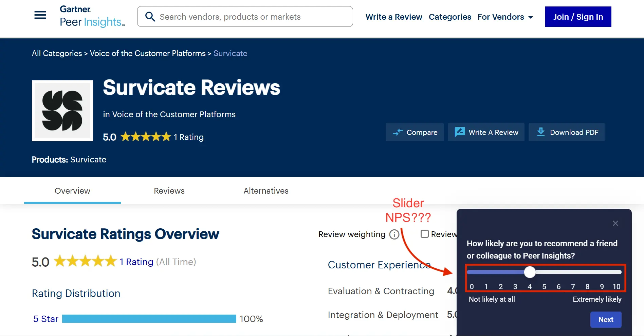The image size is (644, 336).
Task: Open Categories in top navigation
Action: pyautogui.click(x=450, y=17)
